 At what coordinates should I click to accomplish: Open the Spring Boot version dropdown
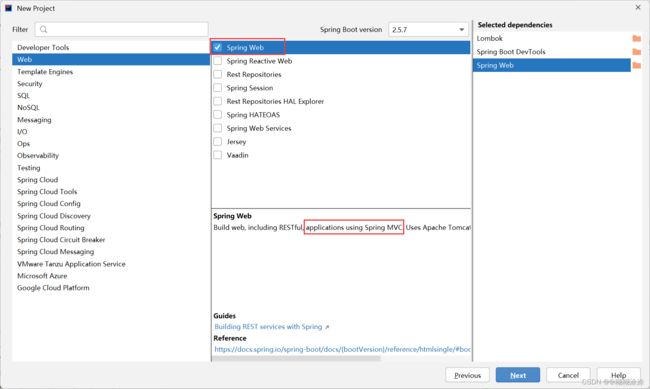pyautogui.click(x=428, y=29)
